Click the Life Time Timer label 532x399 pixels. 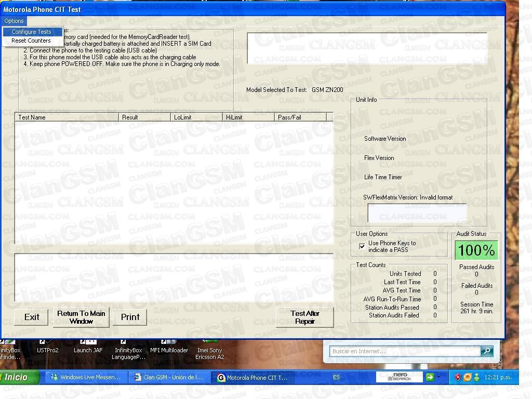coord(383,177)
